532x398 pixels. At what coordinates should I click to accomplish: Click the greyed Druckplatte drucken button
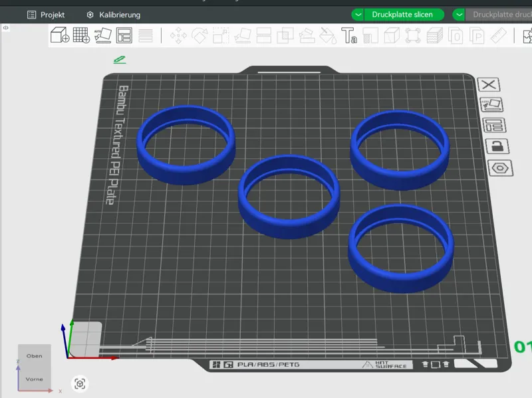pos(499,15)
